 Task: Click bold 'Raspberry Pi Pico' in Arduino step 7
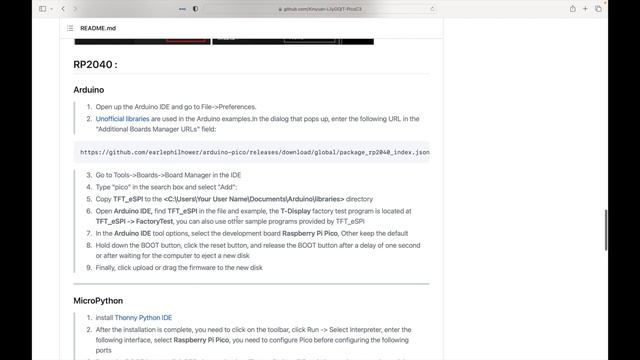click(310, 233)
